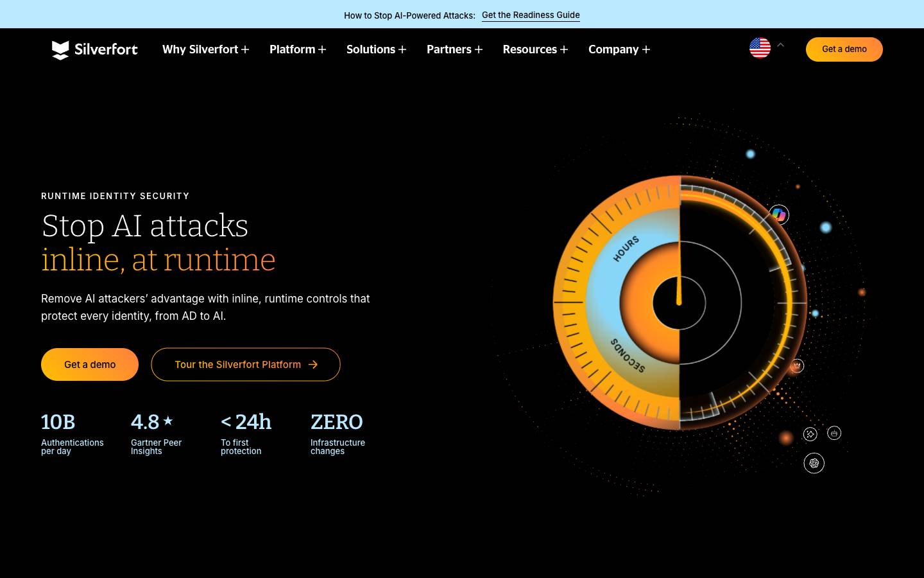This screenshot has width=924, height=578.
Task: Click the plus icon beside Platform
Action: [x=322, y=49]
